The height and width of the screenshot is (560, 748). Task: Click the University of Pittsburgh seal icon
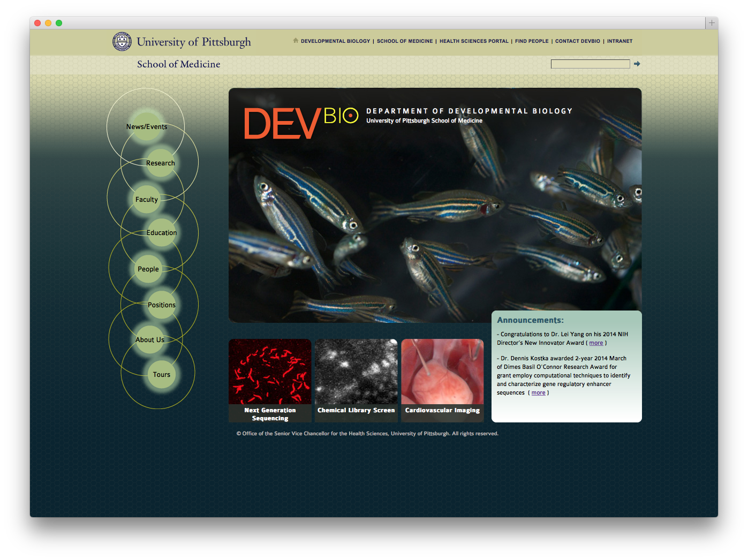click(122, 42)
